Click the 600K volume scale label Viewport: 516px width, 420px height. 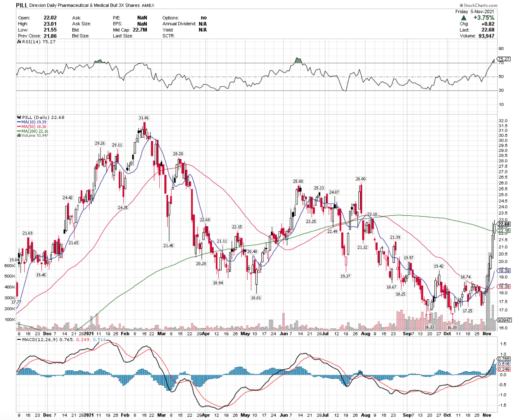click(x=10, y=265)
